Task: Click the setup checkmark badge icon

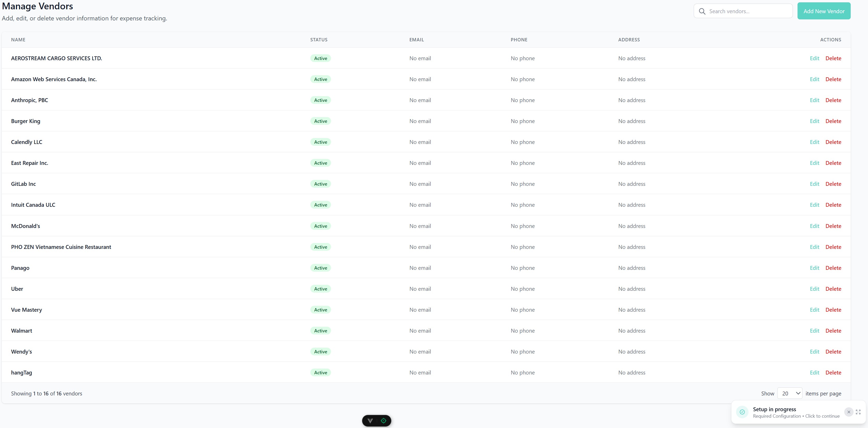Action: pos(742,412)
